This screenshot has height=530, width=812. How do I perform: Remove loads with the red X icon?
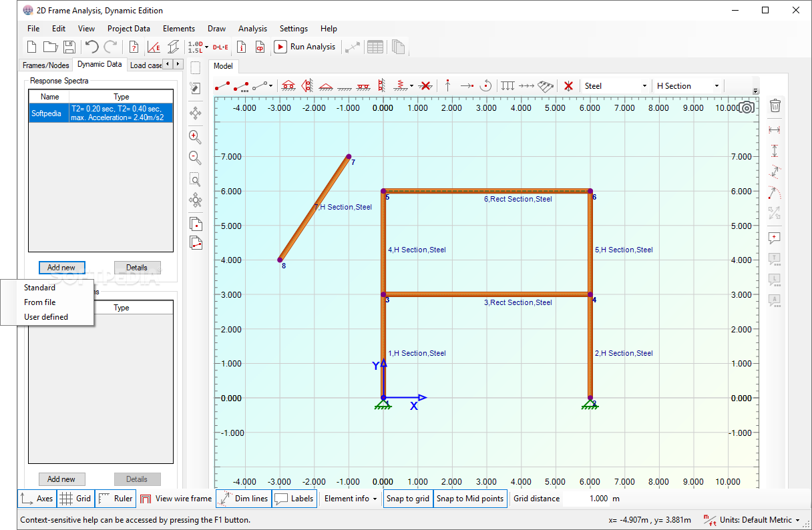coord(568,86)
